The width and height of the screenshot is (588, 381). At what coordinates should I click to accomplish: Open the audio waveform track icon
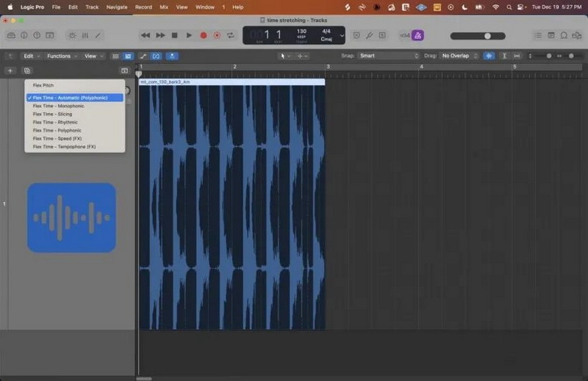coord(71,217)
